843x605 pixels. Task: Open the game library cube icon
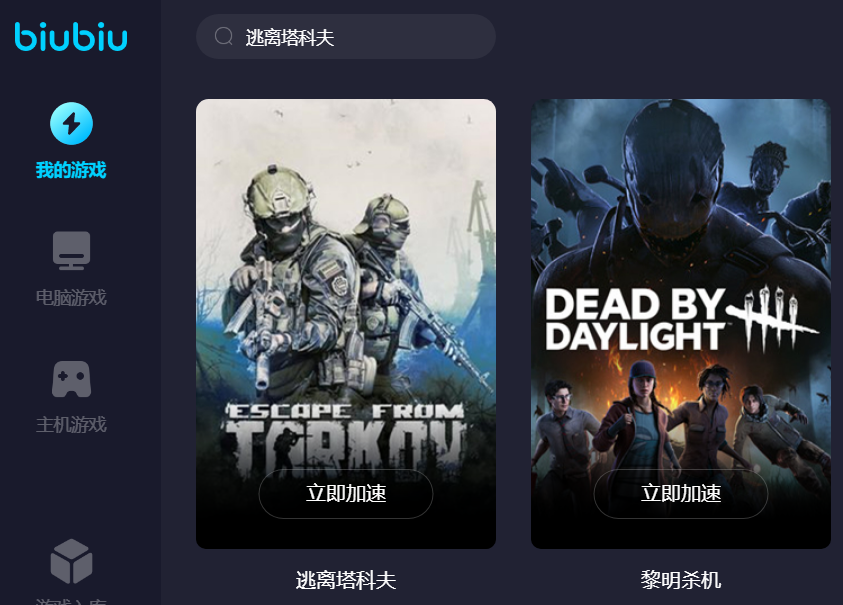pyautogui.click(x=72, y=561)
